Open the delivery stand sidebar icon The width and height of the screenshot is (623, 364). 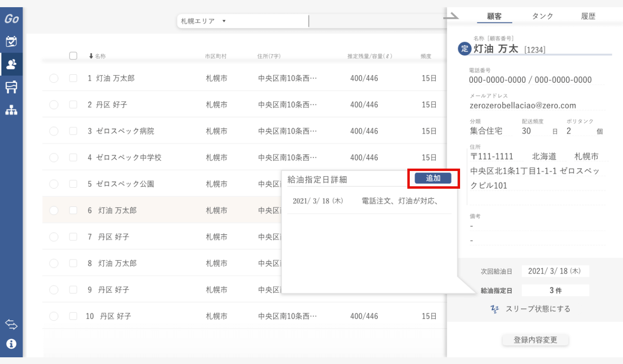coord(11,87)
